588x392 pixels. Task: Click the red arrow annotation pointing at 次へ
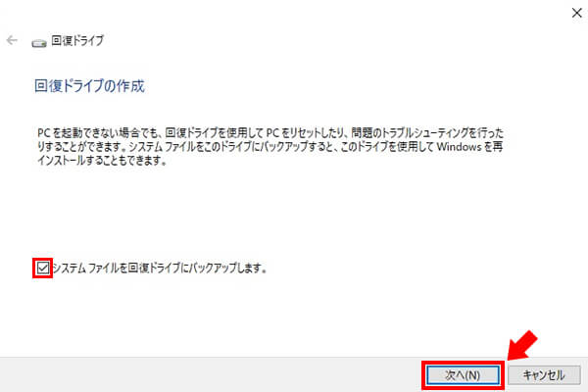522,345
